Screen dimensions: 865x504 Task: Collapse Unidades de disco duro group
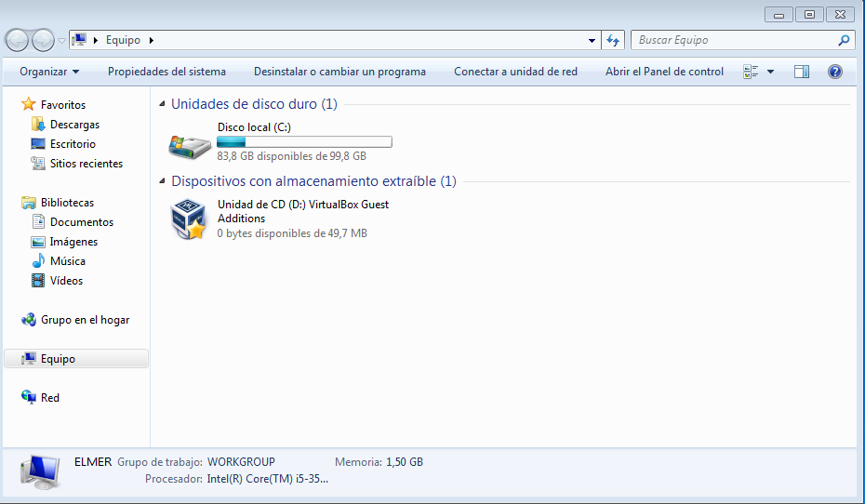click(x=162, y=103)
